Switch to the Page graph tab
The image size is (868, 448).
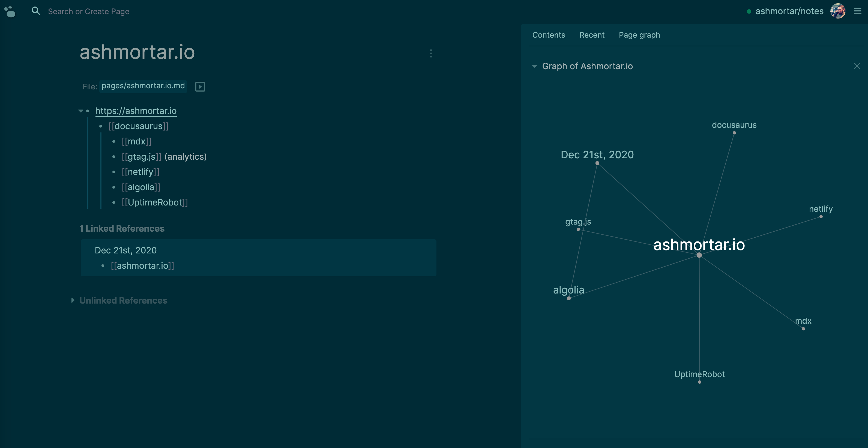639,35
